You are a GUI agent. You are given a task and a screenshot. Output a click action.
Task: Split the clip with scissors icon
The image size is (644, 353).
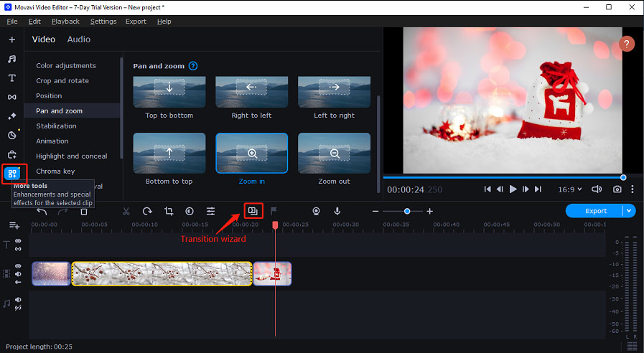[x=126, y=212]
